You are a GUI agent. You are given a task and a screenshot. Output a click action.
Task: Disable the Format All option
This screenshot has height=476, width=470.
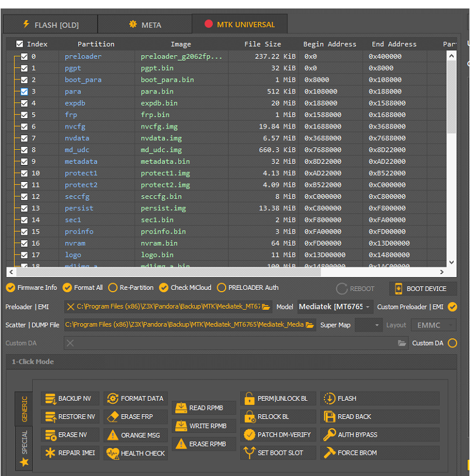tap(82, 287)
